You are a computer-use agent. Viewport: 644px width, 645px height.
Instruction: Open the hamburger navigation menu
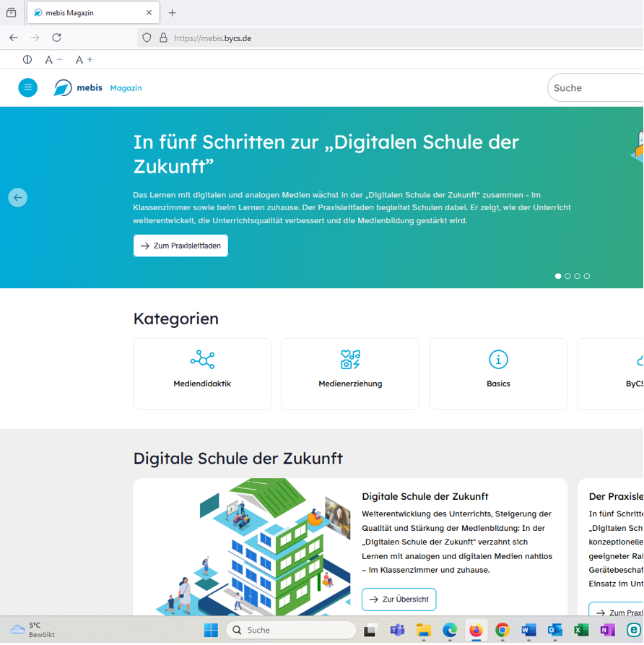[x=27, y=87]
